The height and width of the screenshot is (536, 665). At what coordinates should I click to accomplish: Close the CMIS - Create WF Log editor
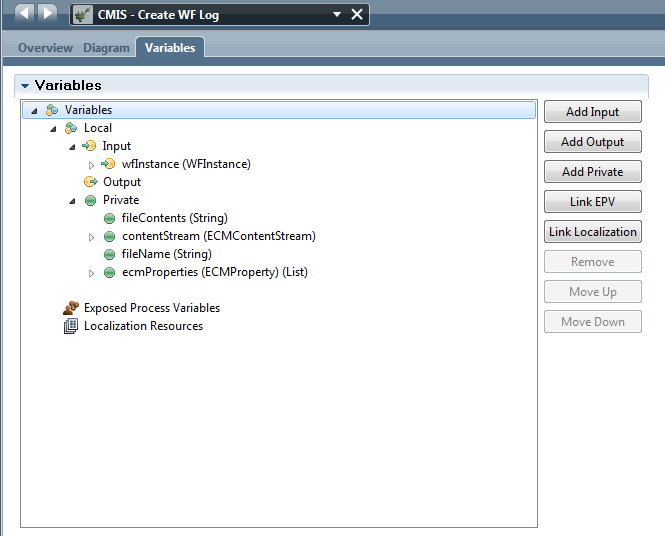357,15
